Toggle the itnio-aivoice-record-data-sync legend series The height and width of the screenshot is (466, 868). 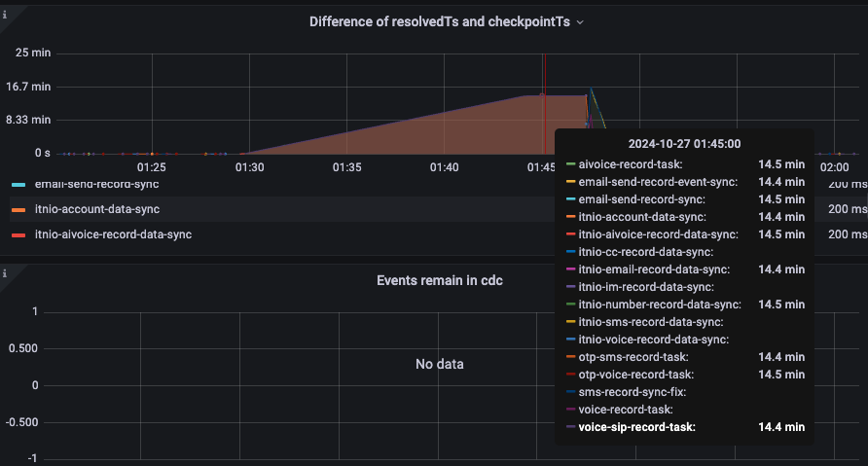pos(113,234)
